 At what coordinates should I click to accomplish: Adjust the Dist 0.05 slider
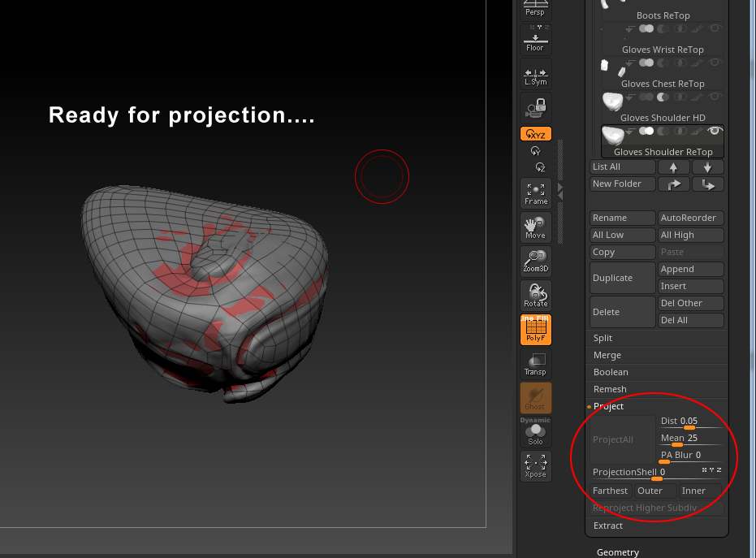coord(690,422)
